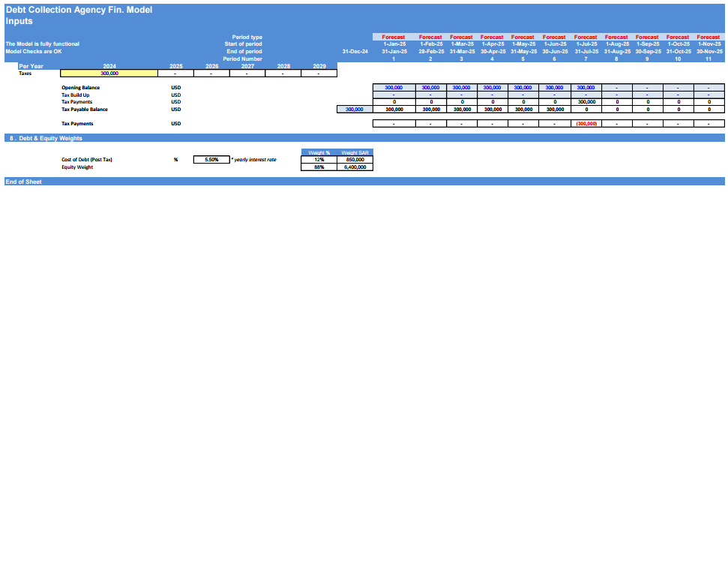Select the 'yearly interest rate' note text
The image size is (728, 562).
[254, 160]
